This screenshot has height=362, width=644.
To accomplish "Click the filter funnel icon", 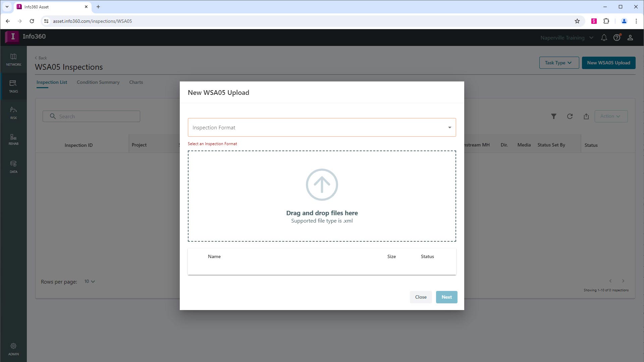I will [553, 116].
